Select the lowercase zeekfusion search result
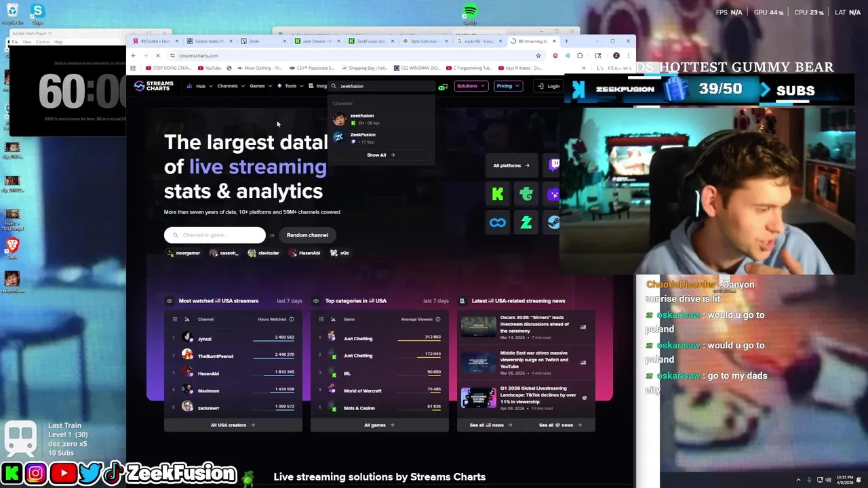Image resolution: width=868 pixels, height=488 pixels. tap(381, 119)
